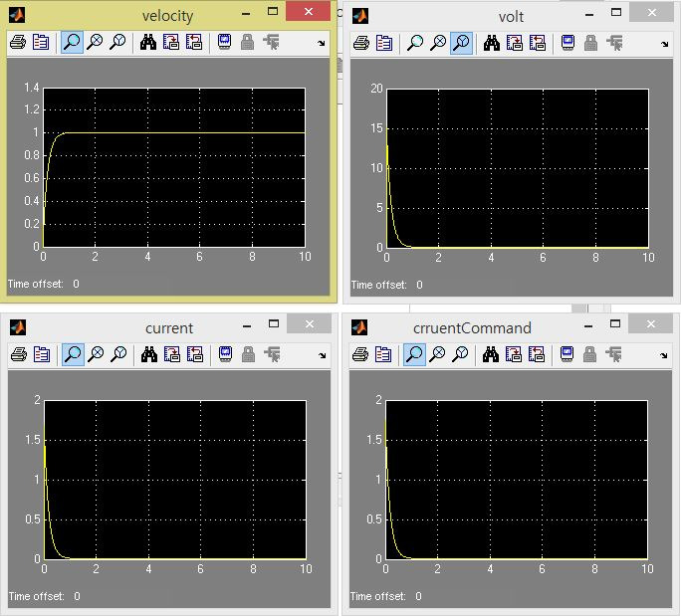Select Zoom Y-axis in velocity scope
681x616 pixels.
click(x=117, y=42)
